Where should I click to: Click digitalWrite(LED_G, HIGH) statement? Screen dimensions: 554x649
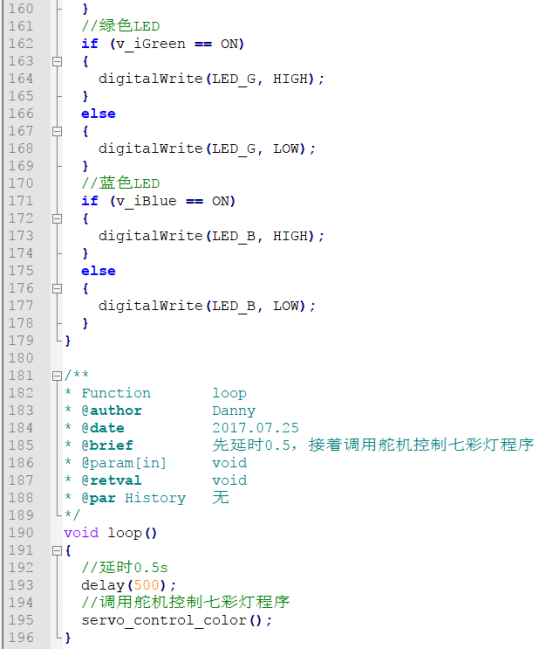pyautogui.click(x=211, y=79)
